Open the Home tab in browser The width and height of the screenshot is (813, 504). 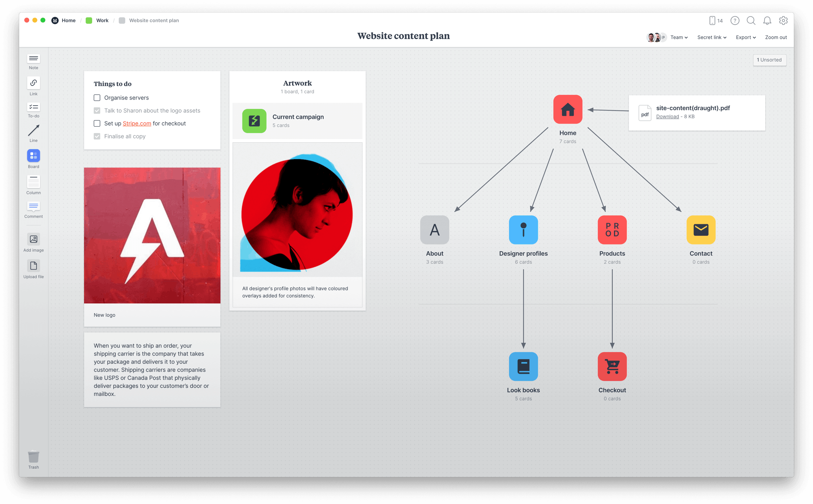[68, 20]
